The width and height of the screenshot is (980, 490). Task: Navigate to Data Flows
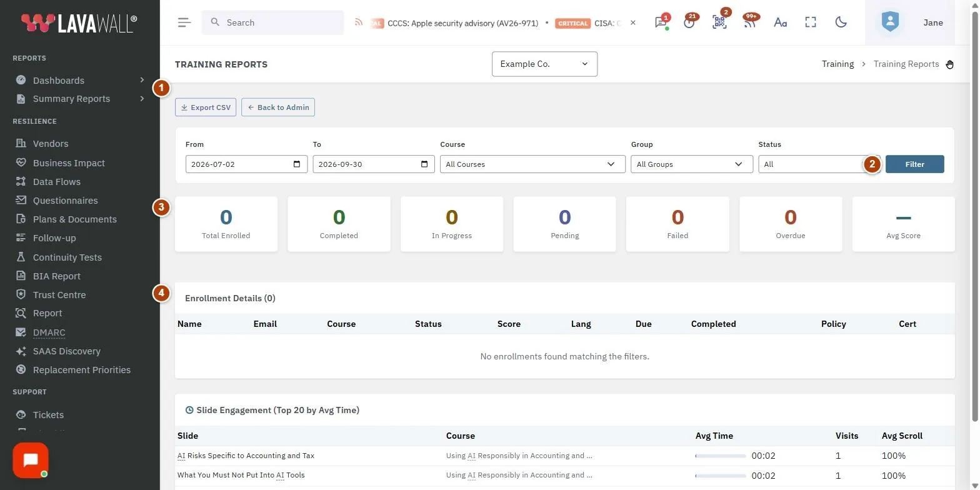56,182
